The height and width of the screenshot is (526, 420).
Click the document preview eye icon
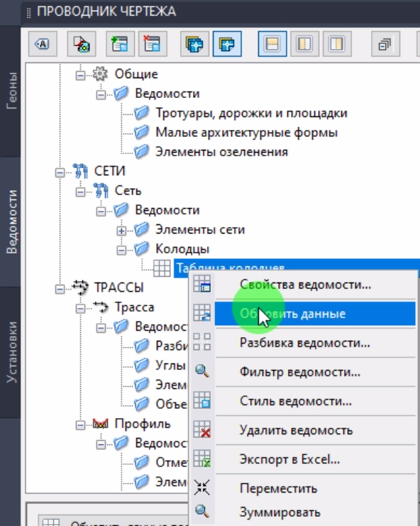(x=82, y=44)
